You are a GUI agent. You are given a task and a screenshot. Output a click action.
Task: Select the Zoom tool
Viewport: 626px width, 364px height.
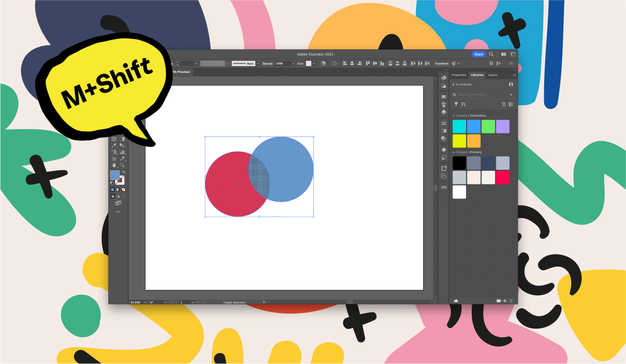(x=122, y=165)
